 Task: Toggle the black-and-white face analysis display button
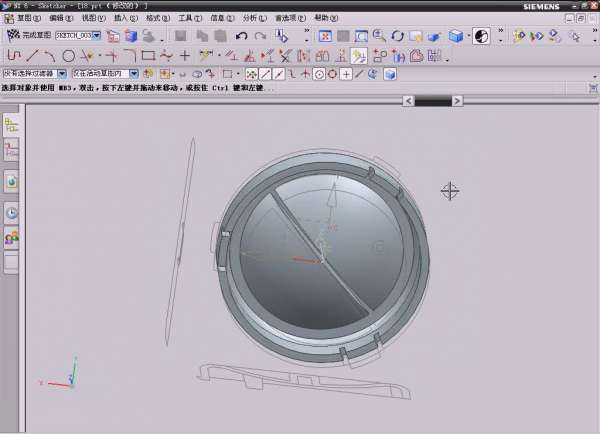point(481,36)
